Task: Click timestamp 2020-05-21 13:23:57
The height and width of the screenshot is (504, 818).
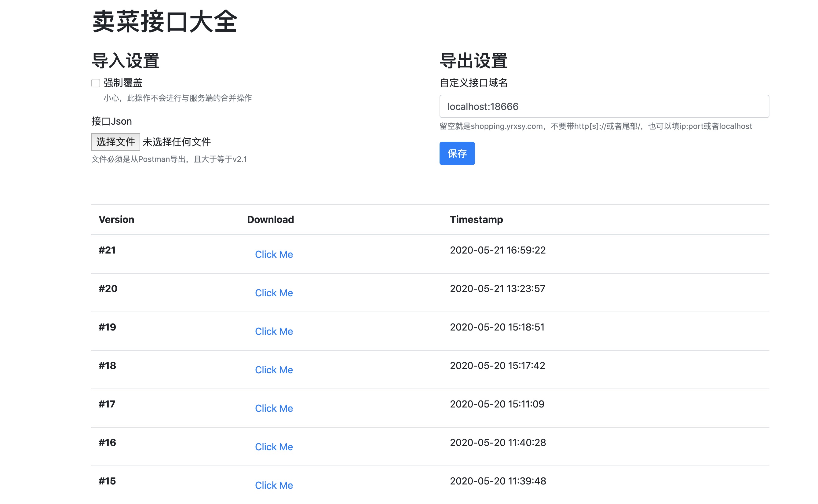Action: 497,288
